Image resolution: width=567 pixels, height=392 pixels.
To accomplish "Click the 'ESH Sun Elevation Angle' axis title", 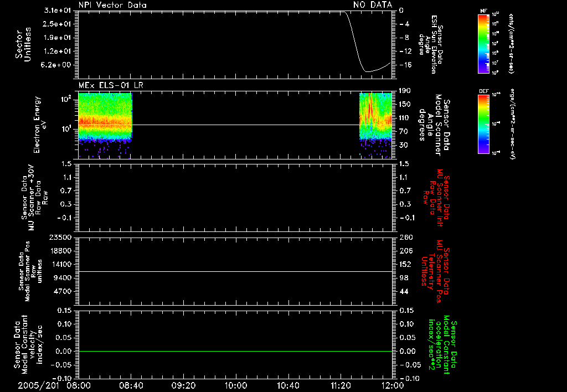I will [431, 44].
